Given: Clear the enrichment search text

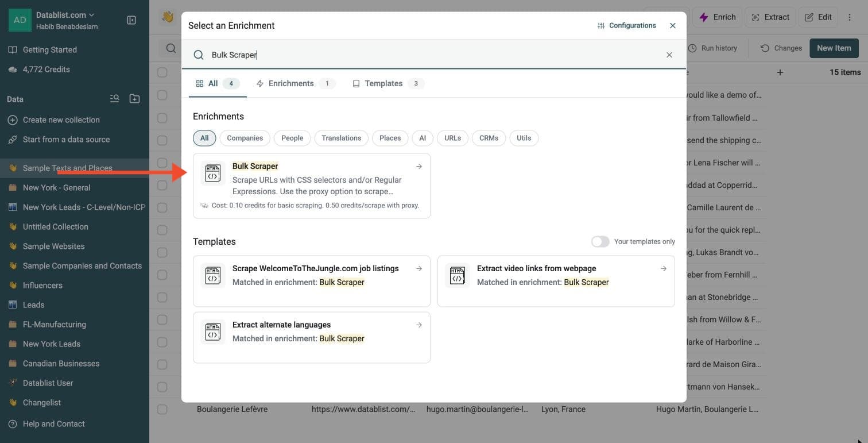Looking at the screenshot, I should pyautogui.click(x=669, y=55).
